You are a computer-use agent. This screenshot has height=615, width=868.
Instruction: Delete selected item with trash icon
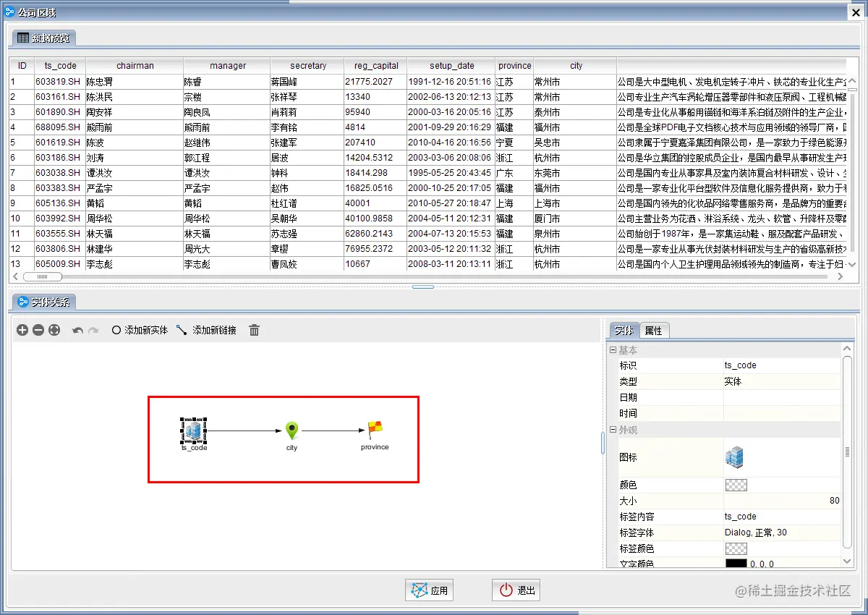click(x=254, y=330)
